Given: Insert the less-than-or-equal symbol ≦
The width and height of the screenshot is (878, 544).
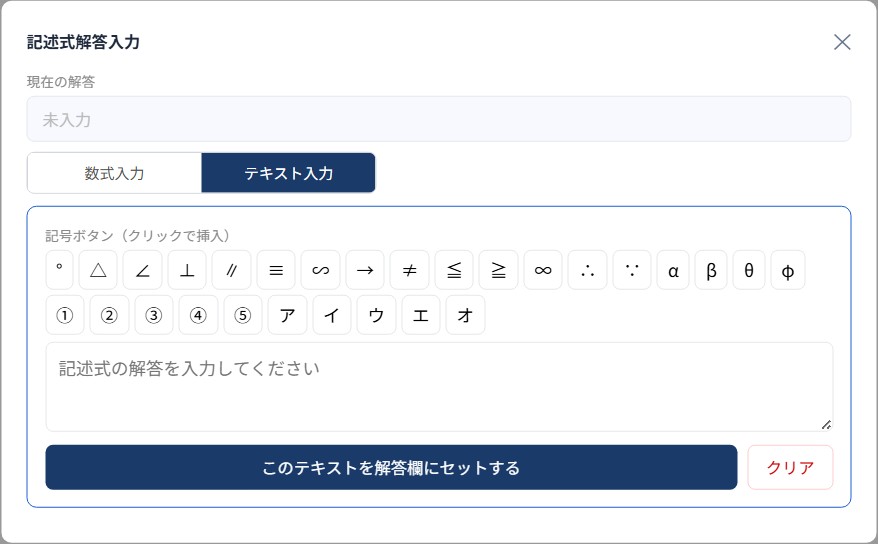Looking at the screenshot, I should [454, 270].
